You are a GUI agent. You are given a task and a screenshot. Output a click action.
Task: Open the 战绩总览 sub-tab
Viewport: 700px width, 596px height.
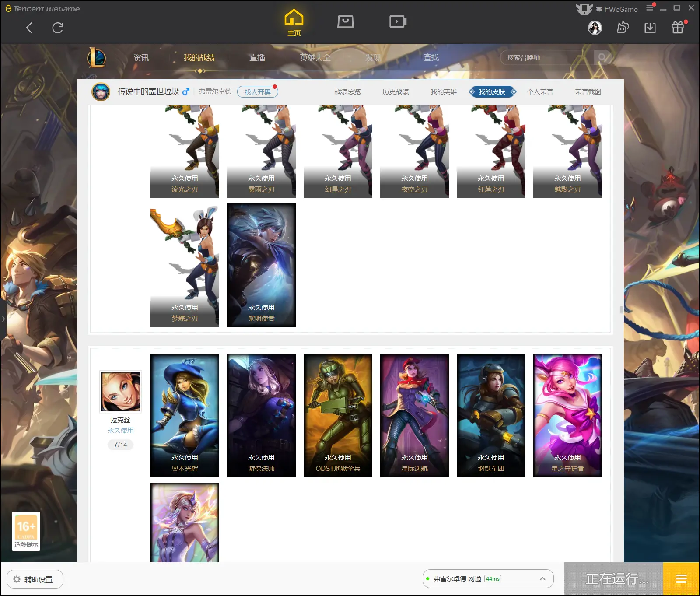(347, 92)
